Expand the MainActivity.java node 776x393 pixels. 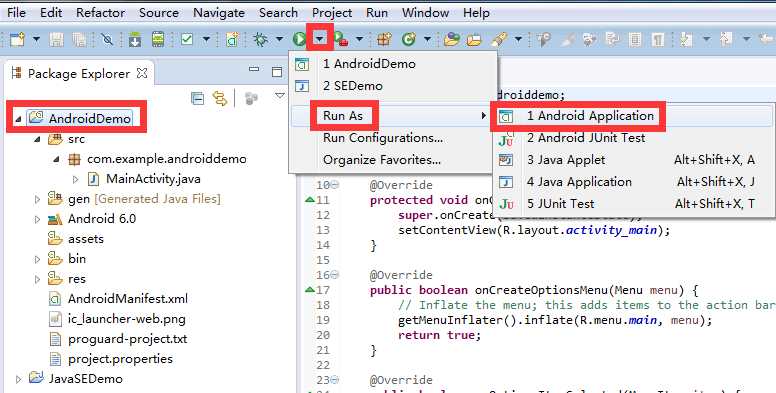(75, 179)
